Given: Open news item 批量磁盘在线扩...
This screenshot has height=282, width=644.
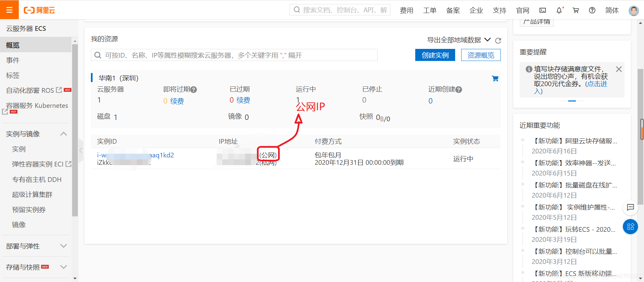Looking at the screenshot, I should [575, 185].
